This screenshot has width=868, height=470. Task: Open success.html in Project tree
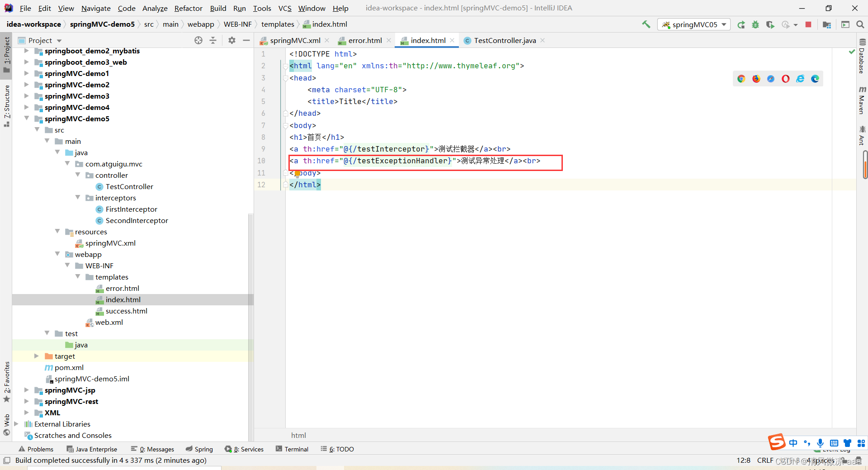(x=126, y=311)
